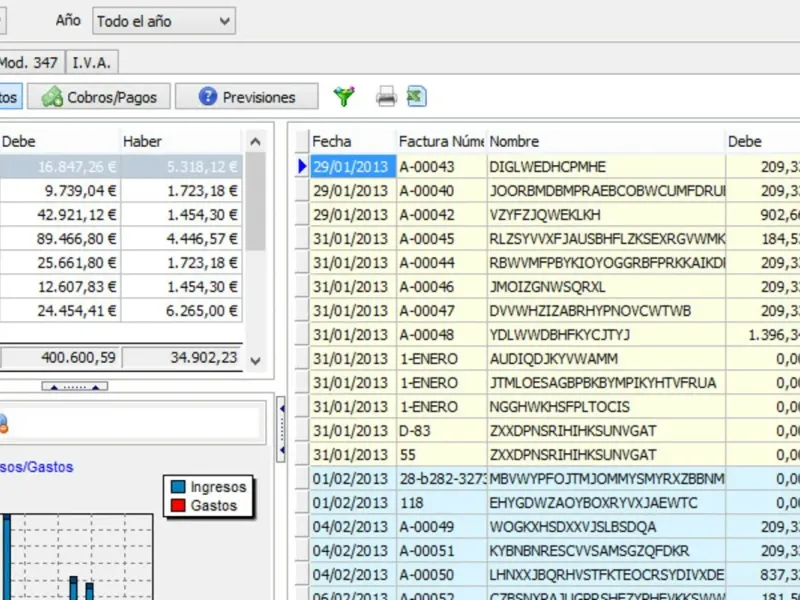Click the summary cell 12.607,83 €
The width and height of the screenshot is (800, 600).
coord(60,287)
